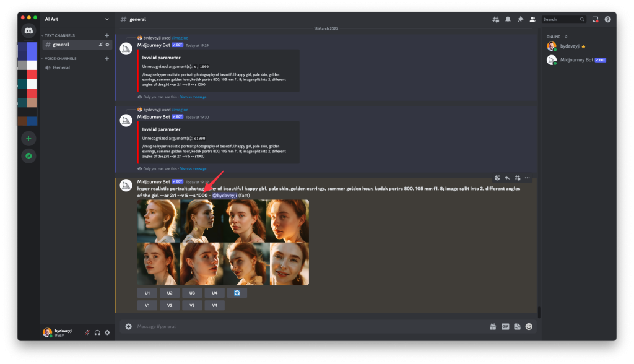Create invite for general channel
The height and width of the screenshot is (364, 634).
coord(101,45)
